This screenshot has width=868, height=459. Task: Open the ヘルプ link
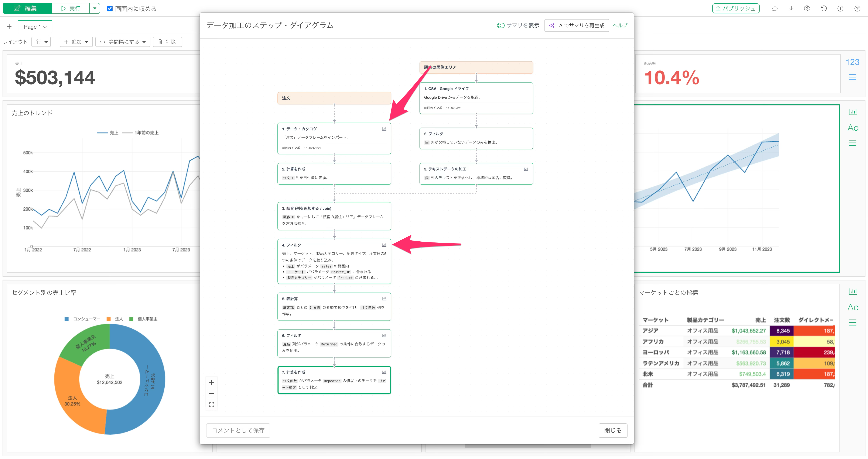click(620, 25)
